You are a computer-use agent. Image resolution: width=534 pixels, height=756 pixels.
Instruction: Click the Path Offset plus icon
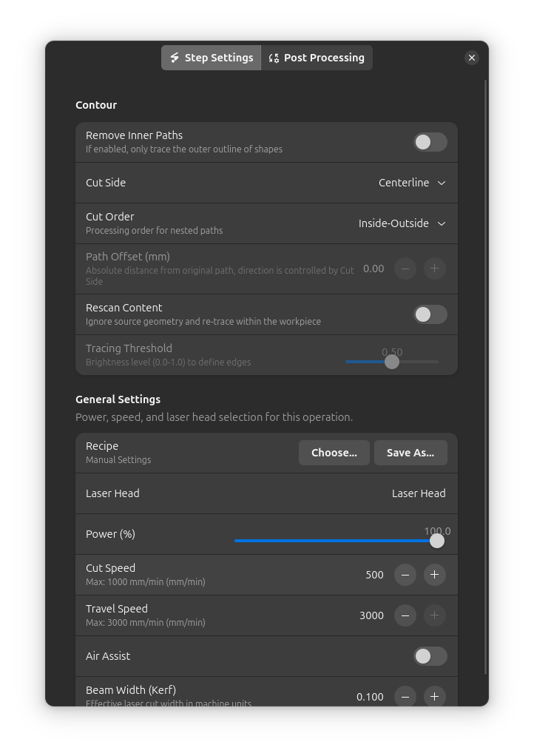434,269
